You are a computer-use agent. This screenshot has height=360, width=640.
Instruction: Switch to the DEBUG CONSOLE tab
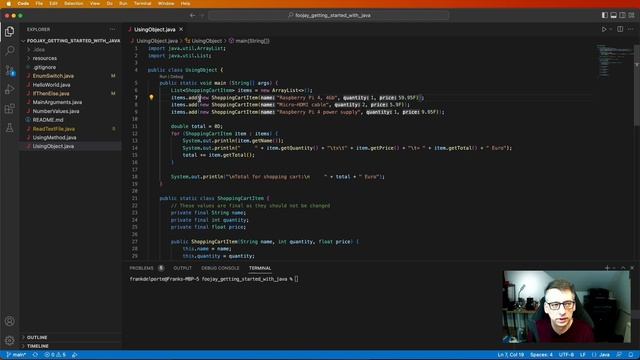(220, 268)
